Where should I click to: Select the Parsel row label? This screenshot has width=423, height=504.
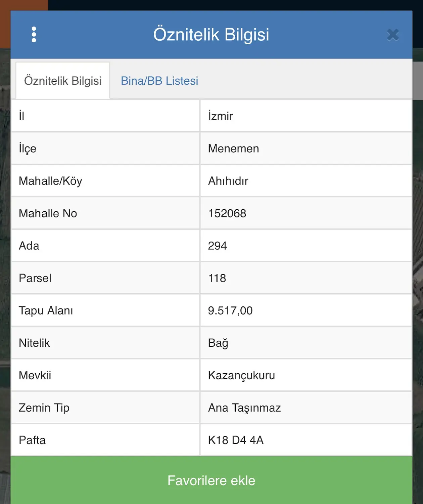tap(35, 278)
